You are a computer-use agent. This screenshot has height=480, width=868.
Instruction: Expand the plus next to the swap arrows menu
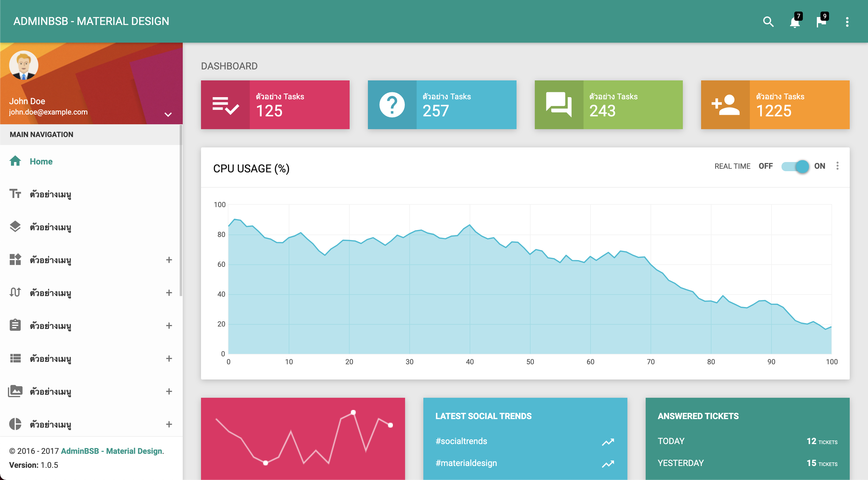click(169, 293)
